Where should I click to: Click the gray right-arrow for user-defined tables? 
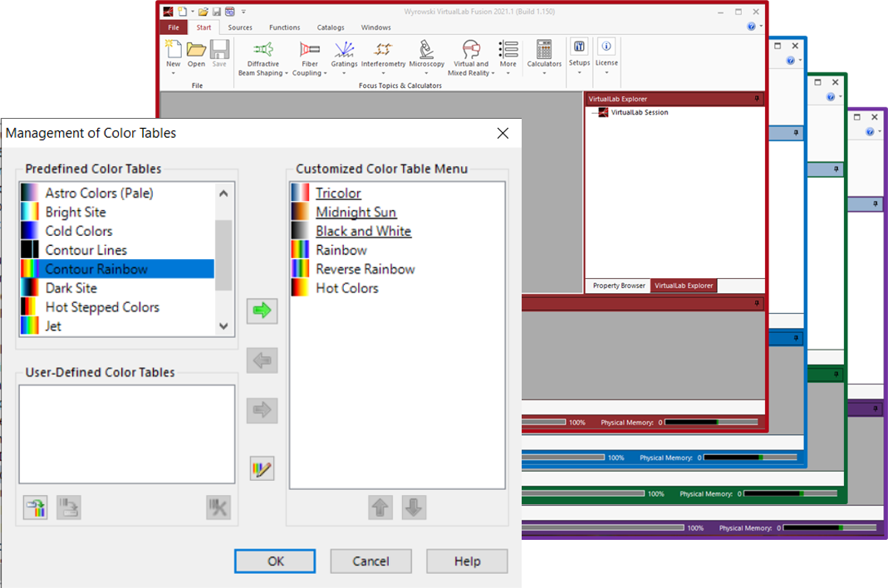[262, 409]
